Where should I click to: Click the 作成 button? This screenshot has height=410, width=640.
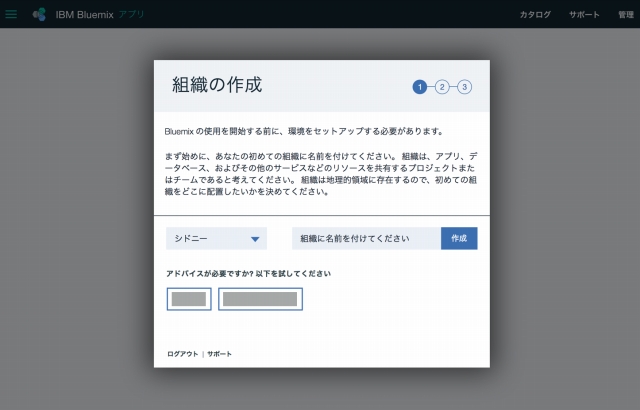click(459, 238)
